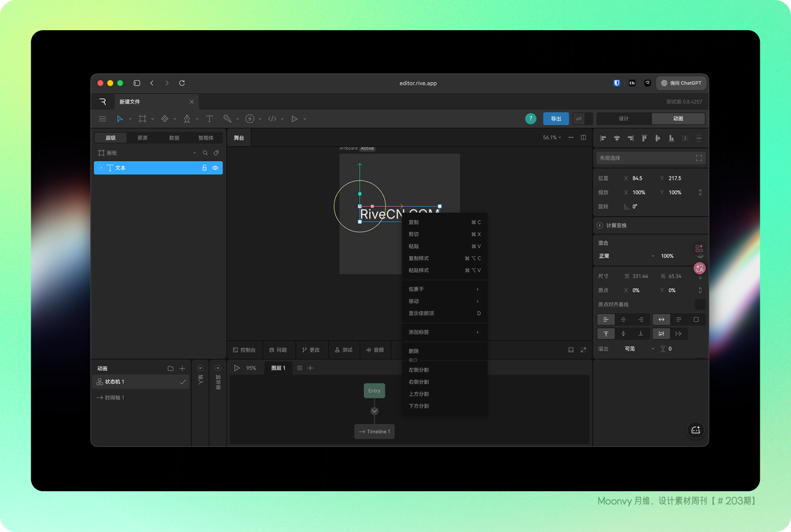Choose 复制 from the context menu
Screen dimensions: 791x532
click(x=414, y=222)
